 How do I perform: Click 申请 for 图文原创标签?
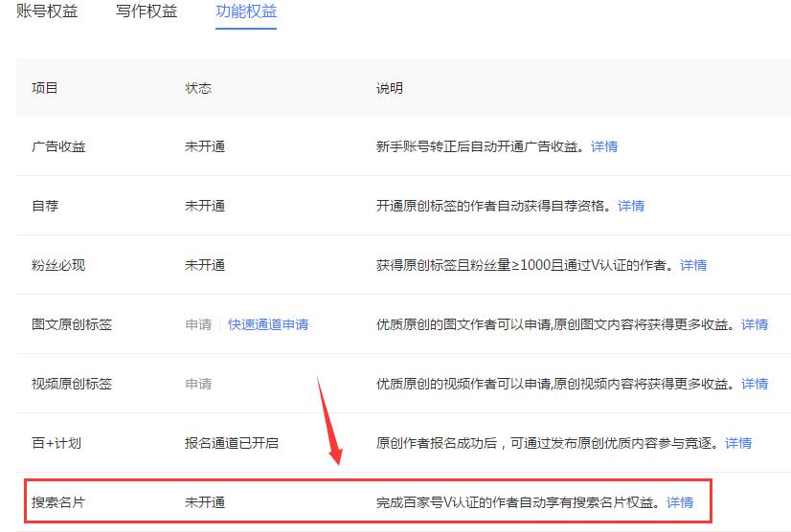198,324
